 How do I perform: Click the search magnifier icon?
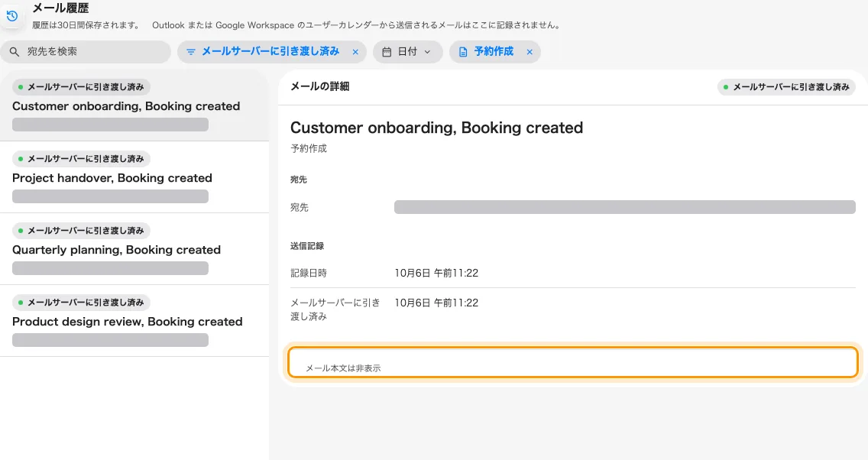coord(15,51)
